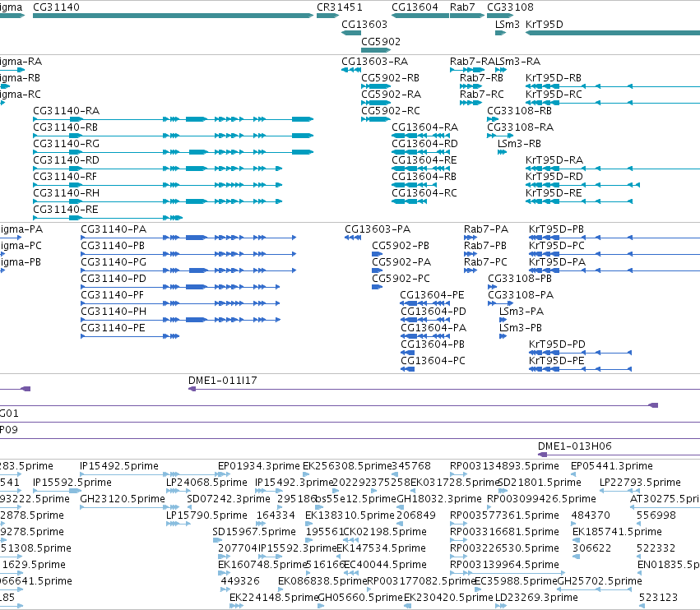Click the CR31451 gene label
The image size is (700, 610).
(x=340, y=7)
